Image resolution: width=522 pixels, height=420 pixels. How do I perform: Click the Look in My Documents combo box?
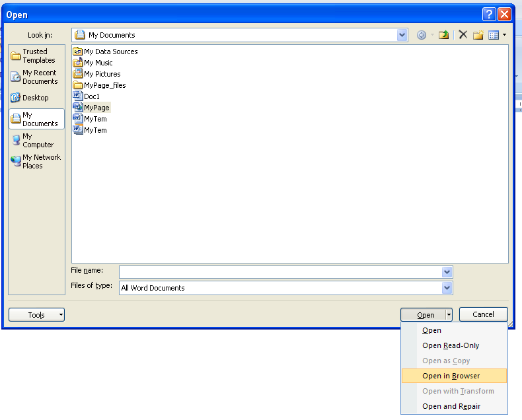[x=240, y=35]
